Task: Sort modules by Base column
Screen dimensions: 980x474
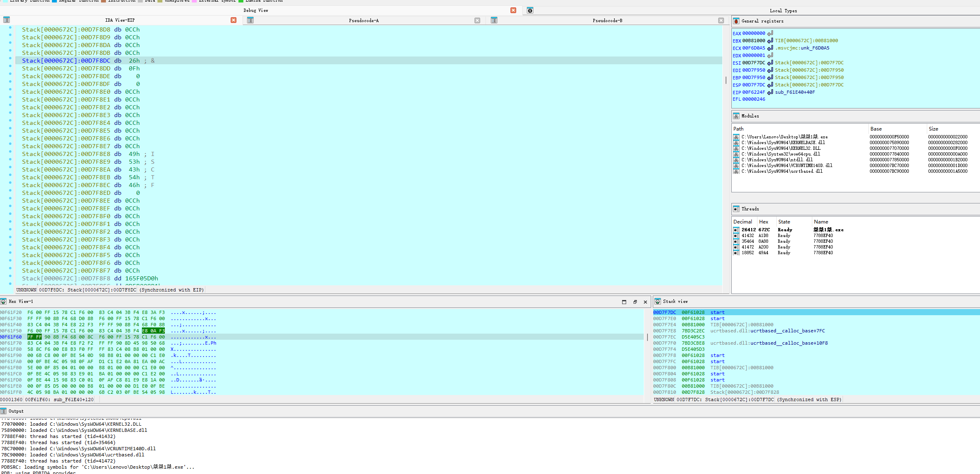Action: (x=897, y=129)
